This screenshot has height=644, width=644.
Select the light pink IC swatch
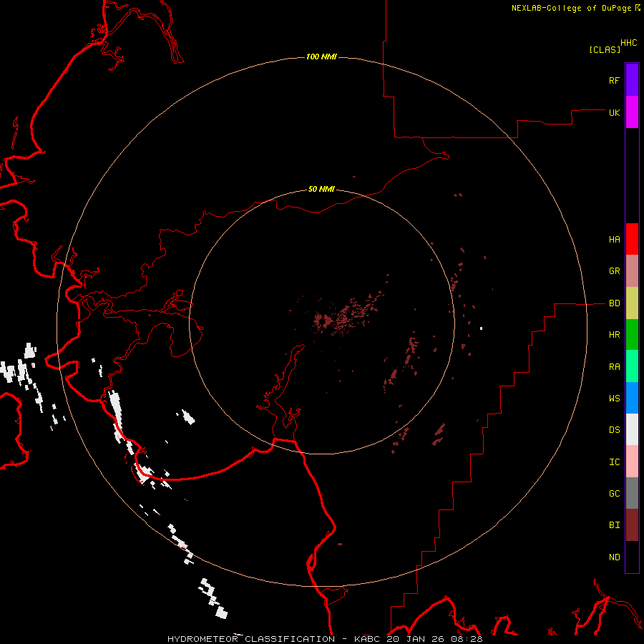pos(632,462)
